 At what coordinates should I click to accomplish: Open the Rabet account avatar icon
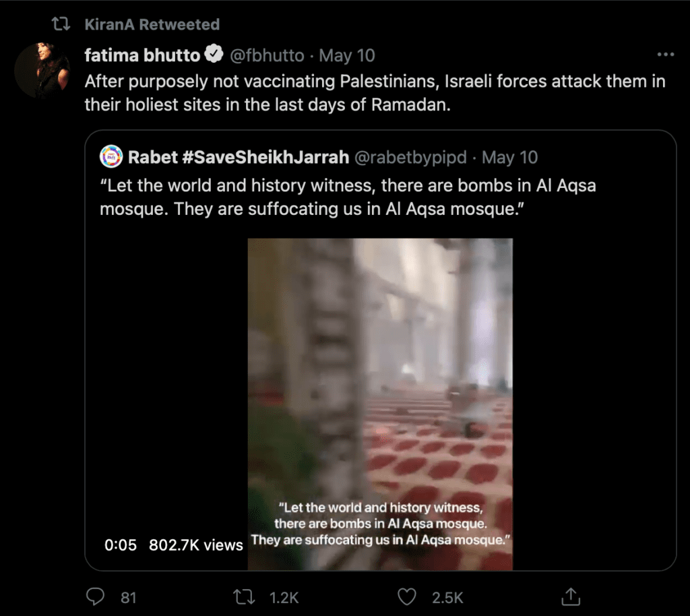pos(111,156)
